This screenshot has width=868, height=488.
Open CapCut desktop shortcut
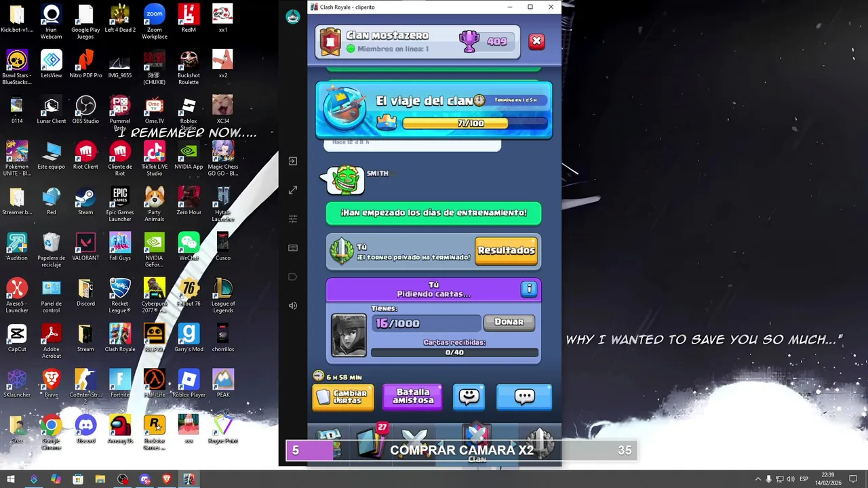[x=17, y=337]
